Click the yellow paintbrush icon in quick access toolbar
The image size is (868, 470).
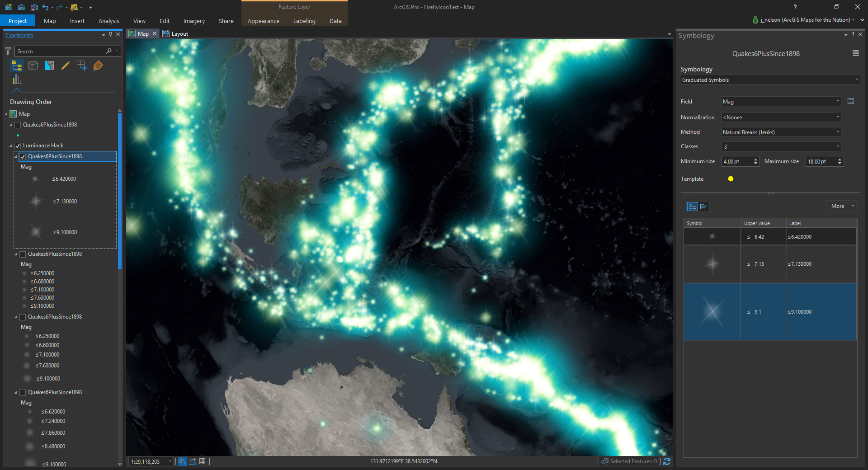coord(74,7)
